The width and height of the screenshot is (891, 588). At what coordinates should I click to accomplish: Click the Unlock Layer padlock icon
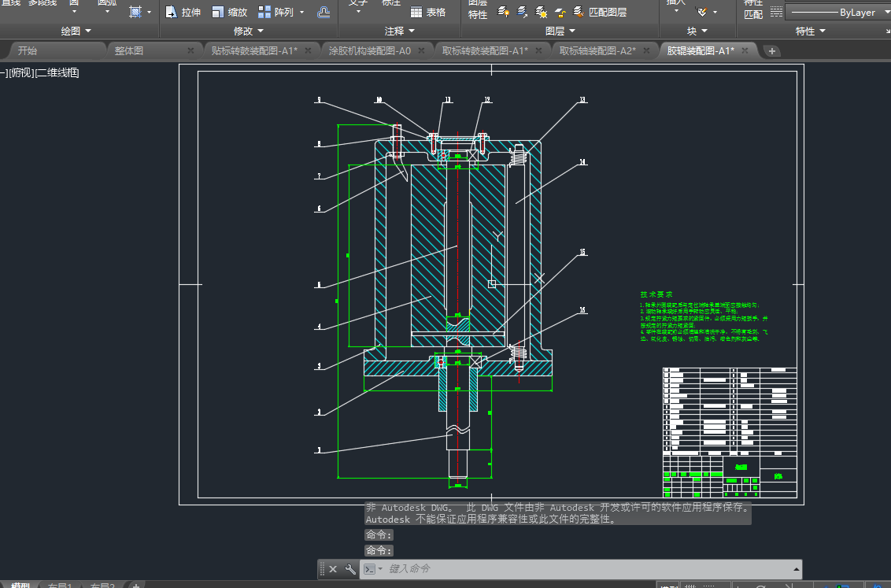[x=560, y=12]
